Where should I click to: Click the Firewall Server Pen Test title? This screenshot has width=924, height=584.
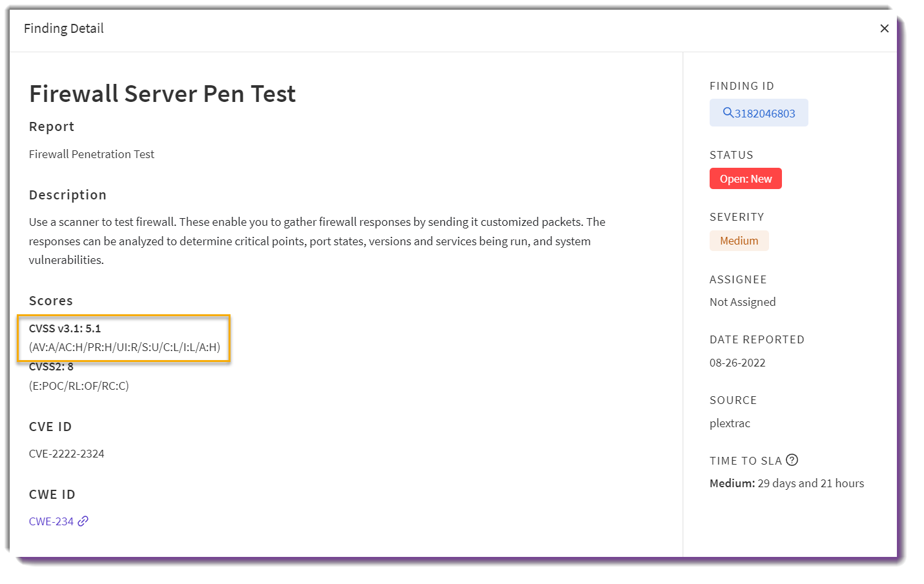pyautogui.click(x=162, y=94)
